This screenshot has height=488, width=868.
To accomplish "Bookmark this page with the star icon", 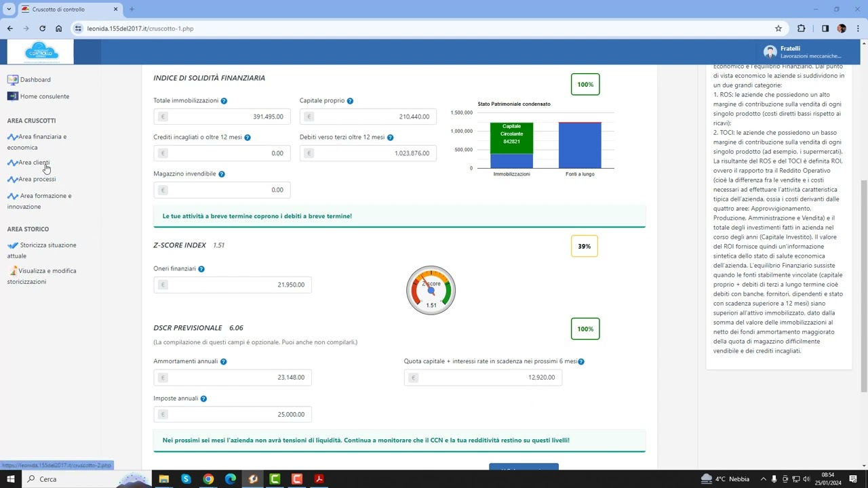I will click(x=778, y=28).
